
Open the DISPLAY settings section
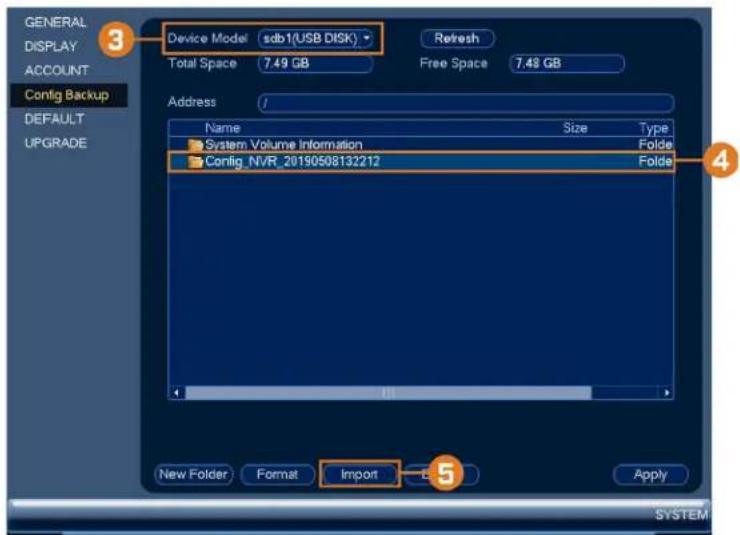[x=50, y=46]
